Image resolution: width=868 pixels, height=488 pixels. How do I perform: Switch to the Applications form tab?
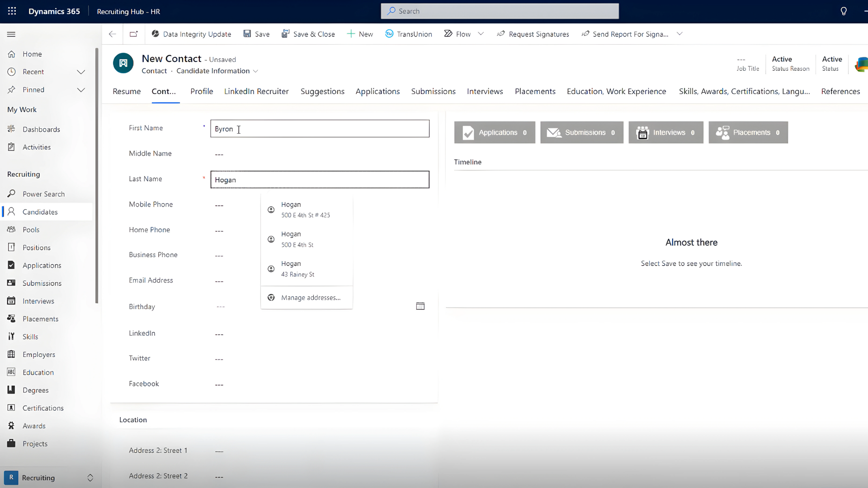[377, 91]
